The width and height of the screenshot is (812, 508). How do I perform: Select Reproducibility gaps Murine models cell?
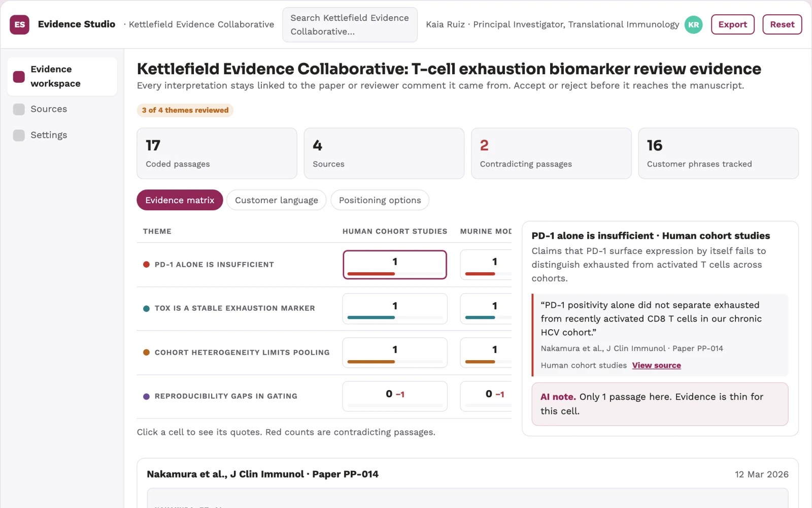[x=486, y=396]
